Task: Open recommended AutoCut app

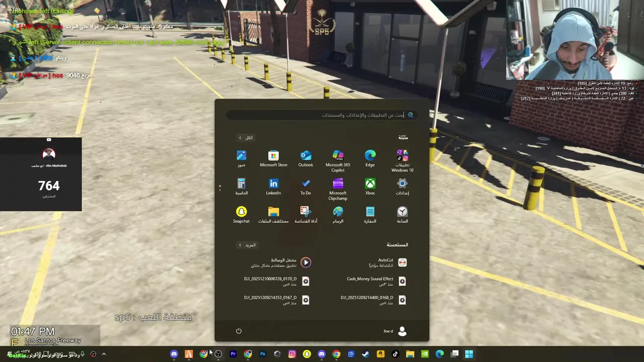Action: point(387,262)
